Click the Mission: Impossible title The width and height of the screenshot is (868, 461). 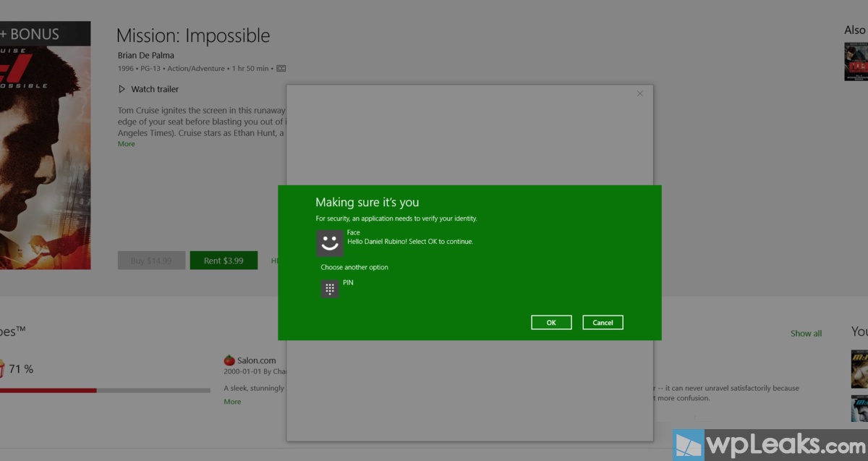click(193, 35)
